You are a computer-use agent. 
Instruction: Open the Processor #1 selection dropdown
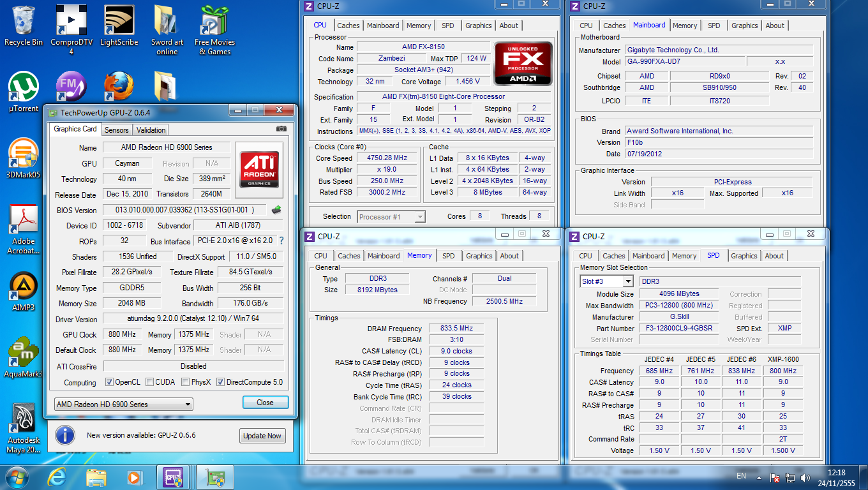click(x=391, y=217)
